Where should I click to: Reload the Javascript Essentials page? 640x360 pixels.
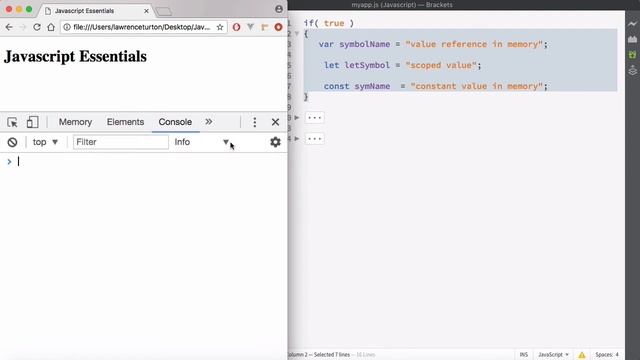(37, 27)
